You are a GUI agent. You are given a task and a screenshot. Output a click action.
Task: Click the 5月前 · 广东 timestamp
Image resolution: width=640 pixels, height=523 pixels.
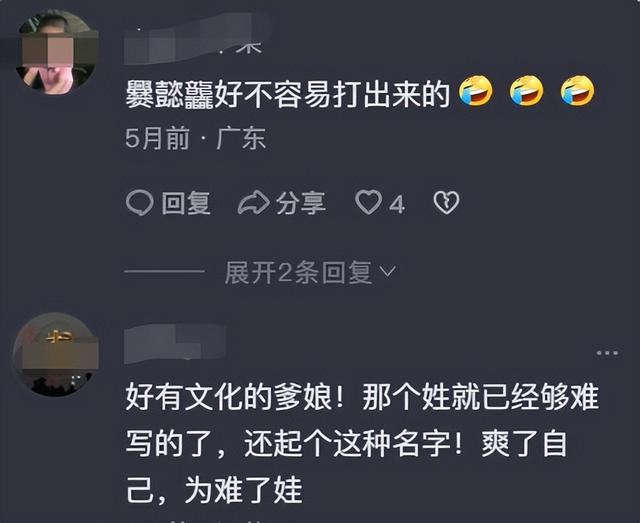click(196, 138)
